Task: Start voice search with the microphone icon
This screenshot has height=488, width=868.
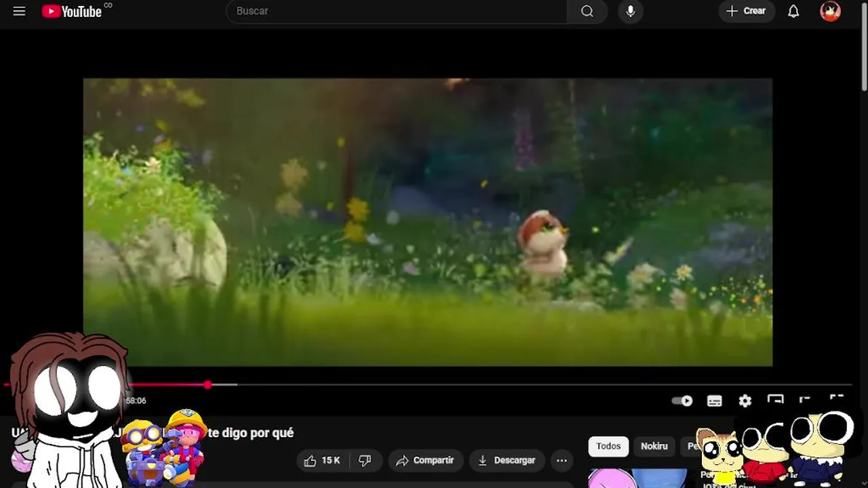Action: pos(630,11)
